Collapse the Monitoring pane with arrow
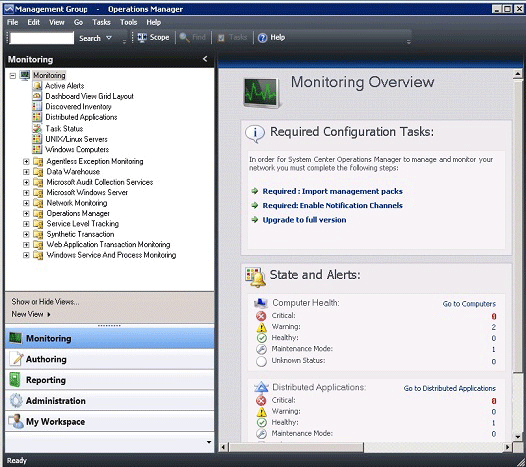The image size is (526, 467). 205,59
